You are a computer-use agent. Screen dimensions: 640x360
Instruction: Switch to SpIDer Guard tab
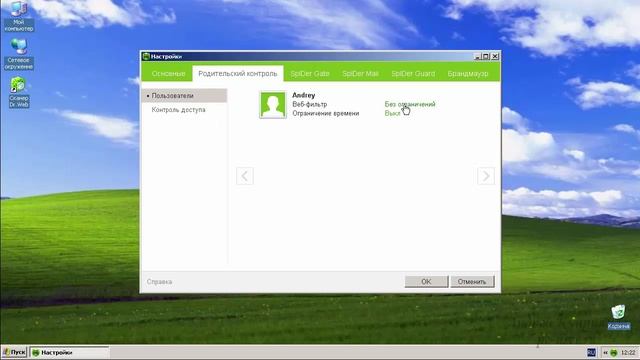(x=413, y=74)
